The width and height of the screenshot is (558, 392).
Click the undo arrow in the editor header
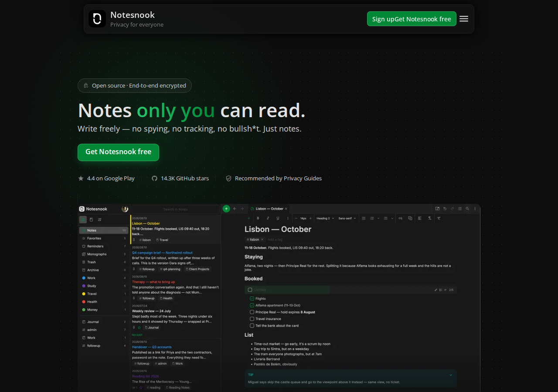[445, 209]
